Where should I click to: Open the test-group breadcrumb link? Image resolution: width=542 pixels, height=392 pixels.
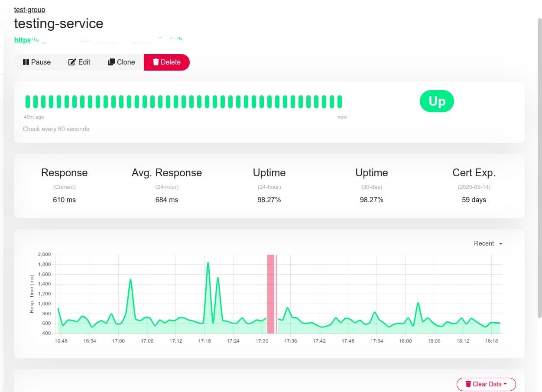point(29,10)
